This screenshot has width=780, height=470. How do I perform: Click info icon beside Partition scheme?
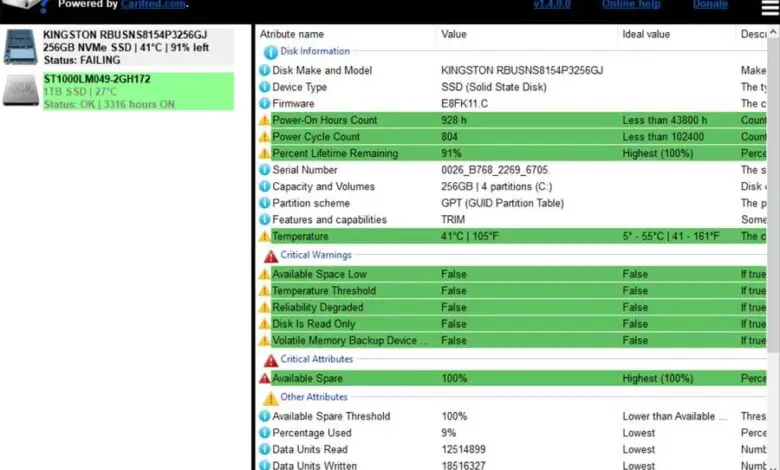pos(264,203)
